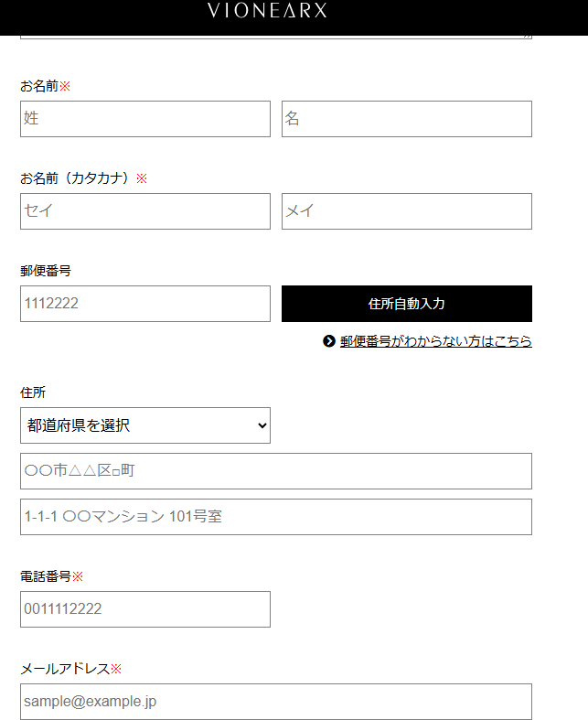The width and height of the screenshot is (588, 720).
Task: Click the 〇〇市△△区□町 address field
Action: click(276, 471)
